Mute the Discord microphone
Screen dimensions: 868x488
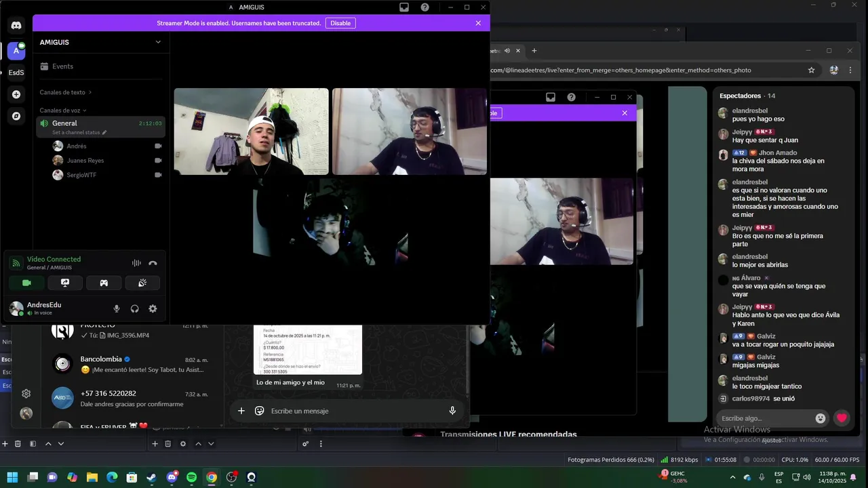(x=117, y=308)
